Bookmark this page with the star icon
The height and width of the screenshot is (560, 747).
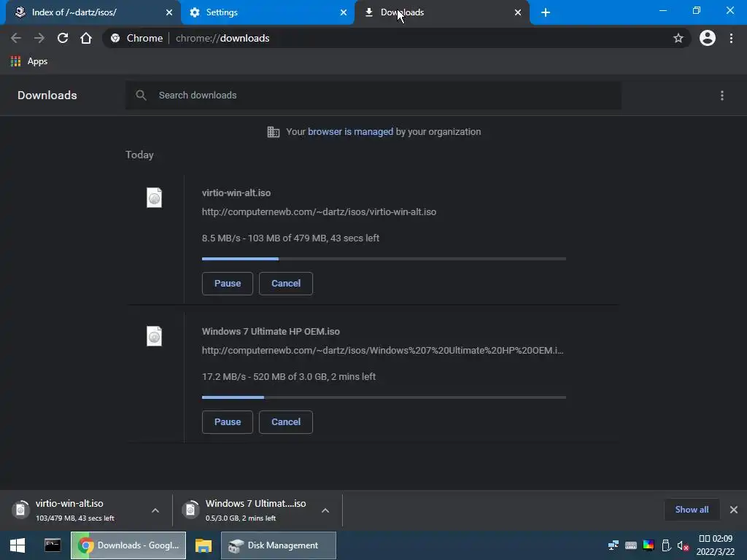tap(678, 38)
